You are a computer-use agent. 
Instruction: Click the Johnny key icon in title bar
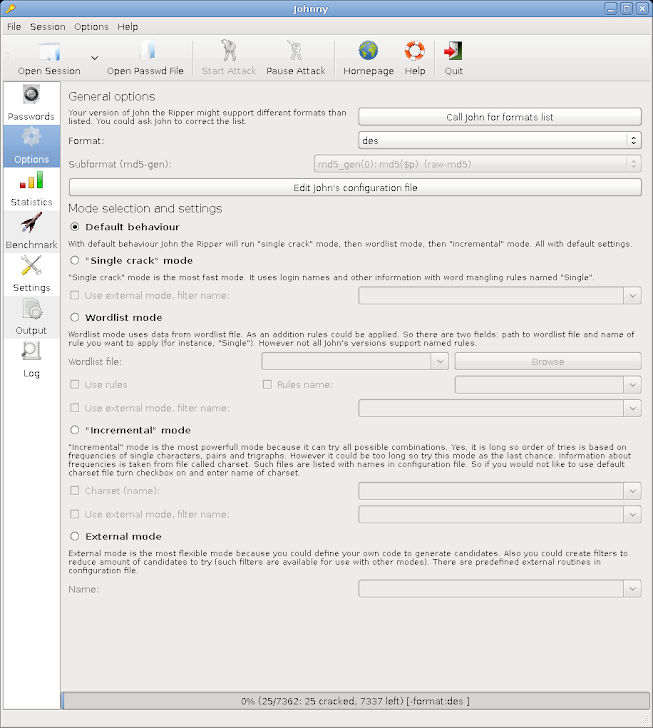click(x=10, y=8)
